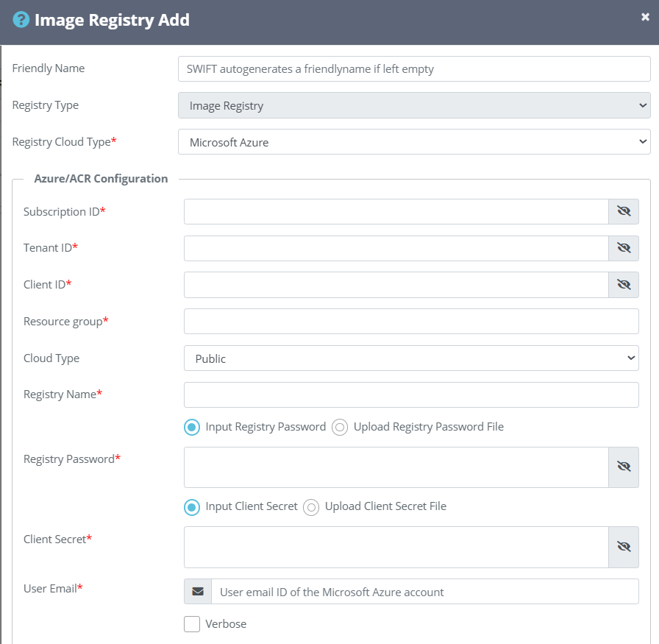This screenshot has width=659, height=644.
Task: Select Upload Client Secret File option
Action: coord(311,507)
